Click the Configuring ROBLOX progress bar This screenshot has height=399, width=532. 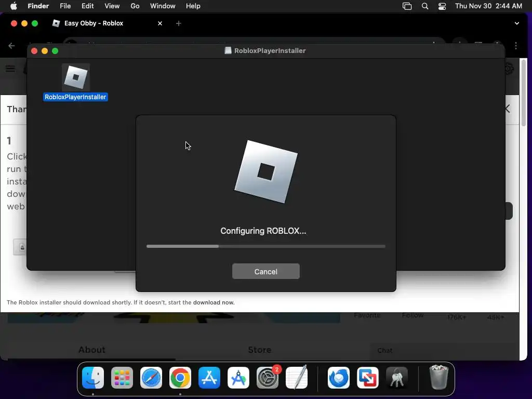265,246
